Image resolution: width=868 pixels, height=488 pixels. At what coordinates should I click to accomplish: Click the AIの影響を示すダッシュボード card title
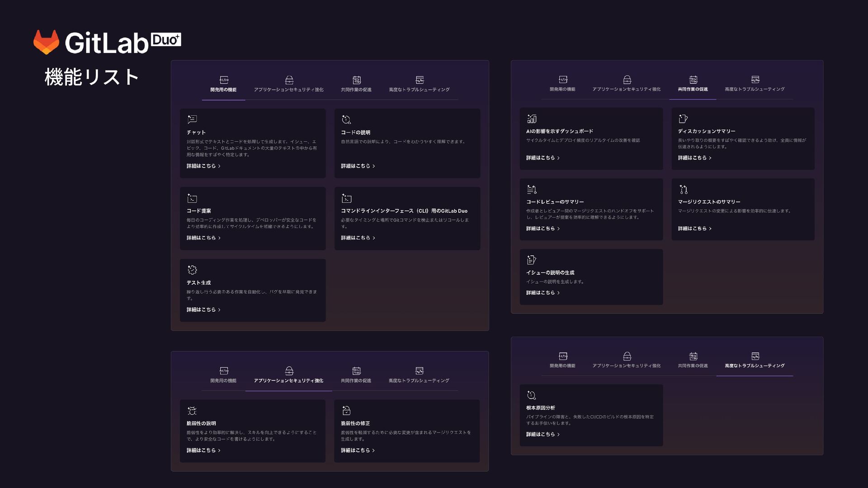click(560, 131)
